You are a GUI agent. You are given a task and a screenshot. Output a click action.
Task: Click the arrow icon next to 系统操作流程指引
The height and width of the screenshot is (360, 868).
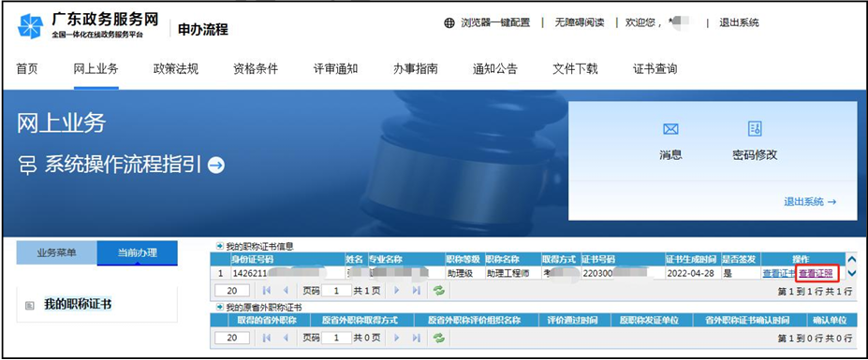coord(216,165)
